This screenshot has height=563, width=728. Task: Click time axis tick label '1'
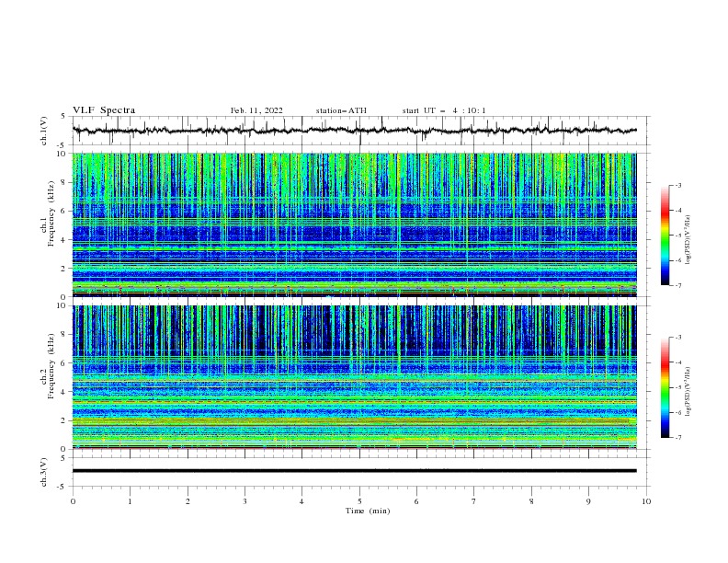point(130,501)
